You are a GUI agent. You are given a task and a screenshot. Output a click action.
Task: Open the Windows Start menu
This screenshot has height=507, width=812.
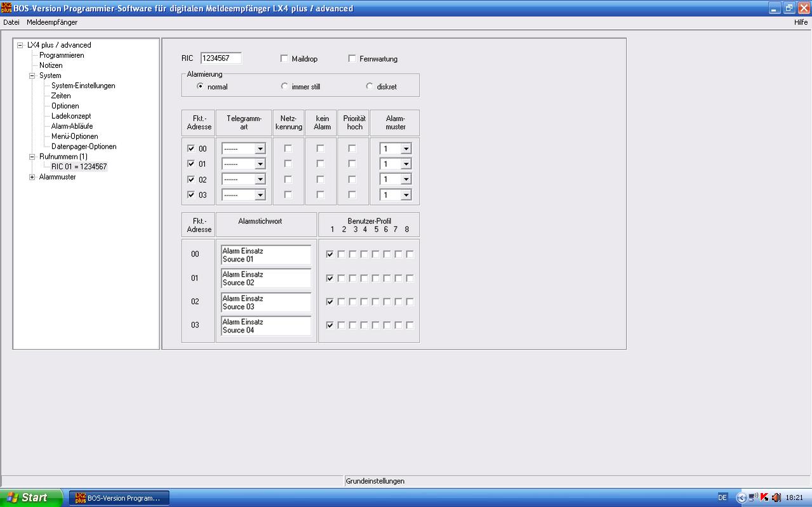[x=32, y=497]
